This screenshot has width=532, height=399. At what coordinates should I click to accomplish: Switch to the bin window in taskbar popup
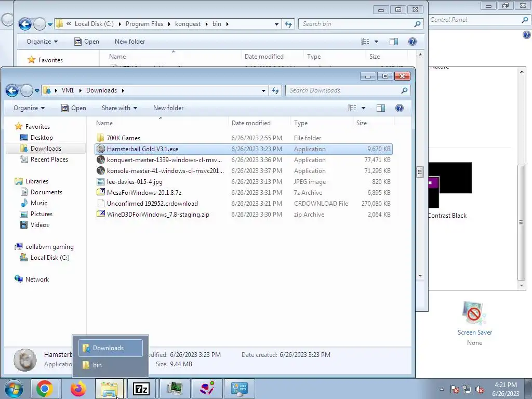111,365
